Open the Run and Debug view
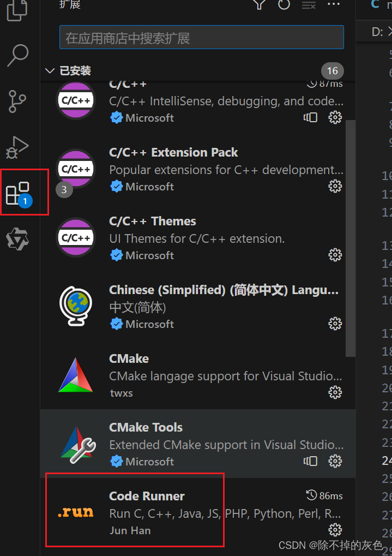 16,147
